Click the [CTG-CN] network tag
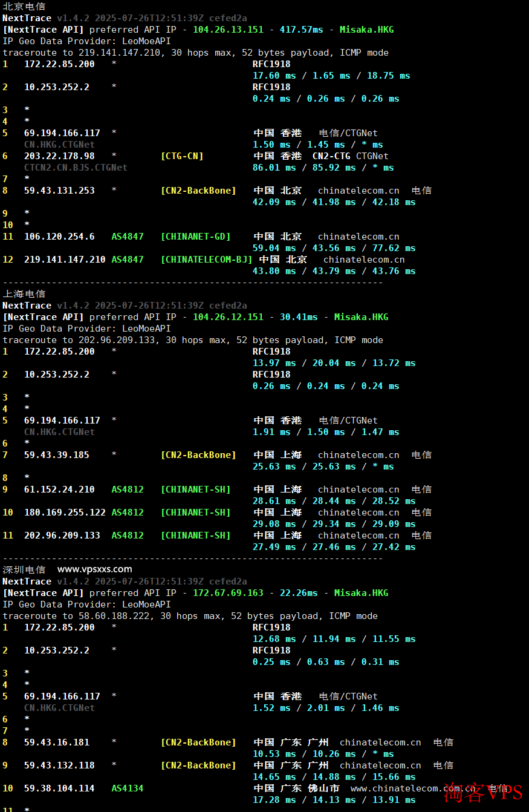 click(x=182, y=156)
